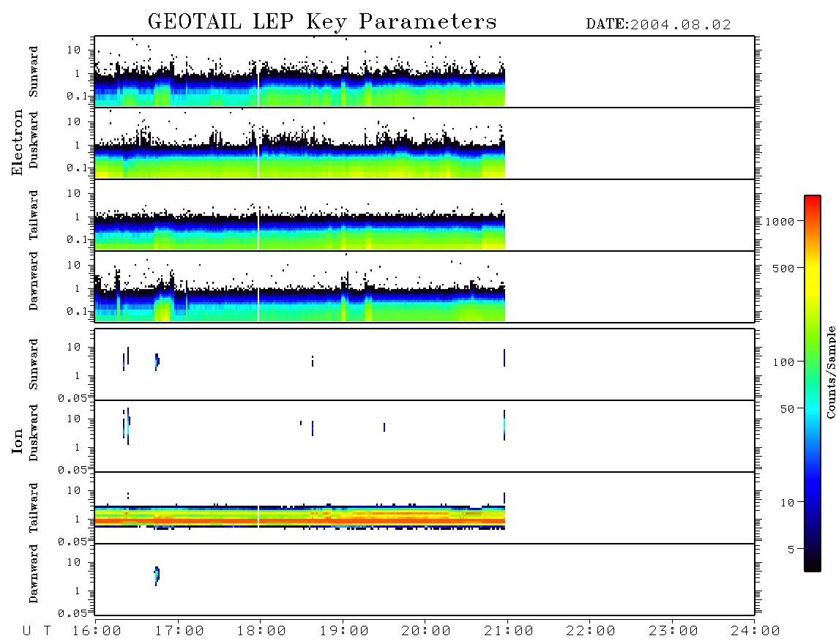Click the Electron Sunward spectrogram panel
The height and width of the screenshot is (644, 836).
click(425, 72)
